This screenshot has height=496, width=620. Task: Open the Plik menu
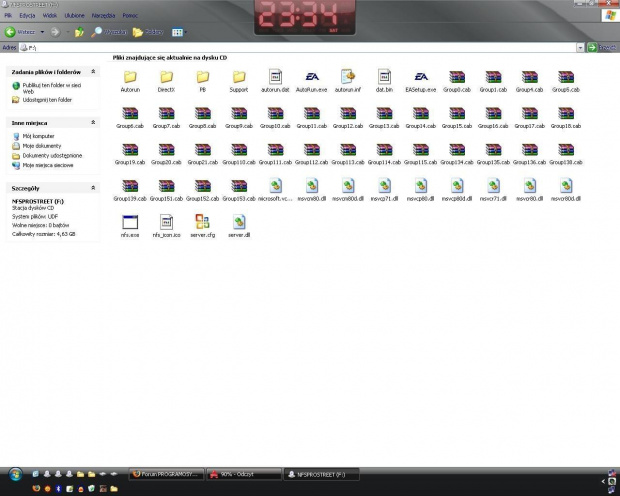[x=9, y=17]
